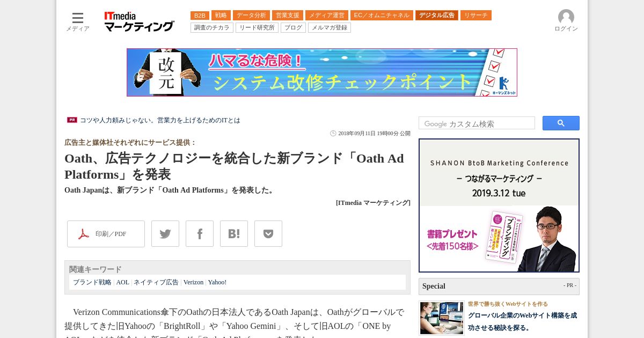The image size is (644, 338).
Task: Go to ITmedia マーケティング logo home
Action: (139, 22)
